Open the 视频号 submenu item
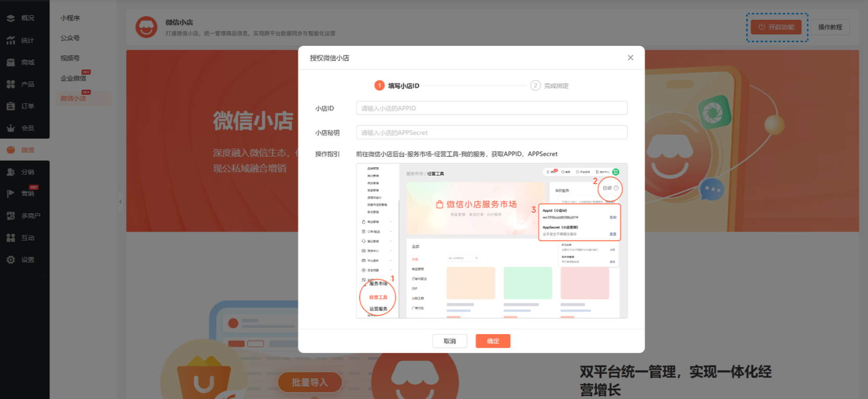 (x=70, y=58)
